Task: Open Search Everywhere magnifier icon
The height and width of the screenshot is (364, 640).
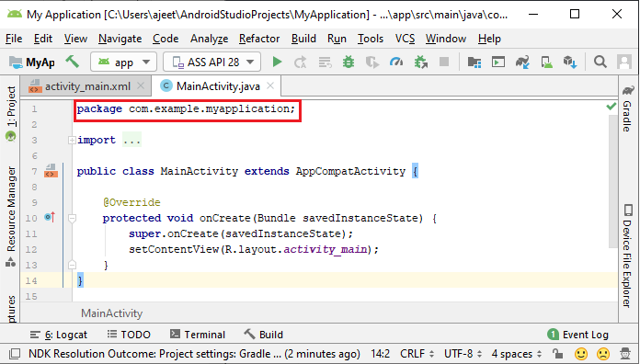Action: click(600, 62)
